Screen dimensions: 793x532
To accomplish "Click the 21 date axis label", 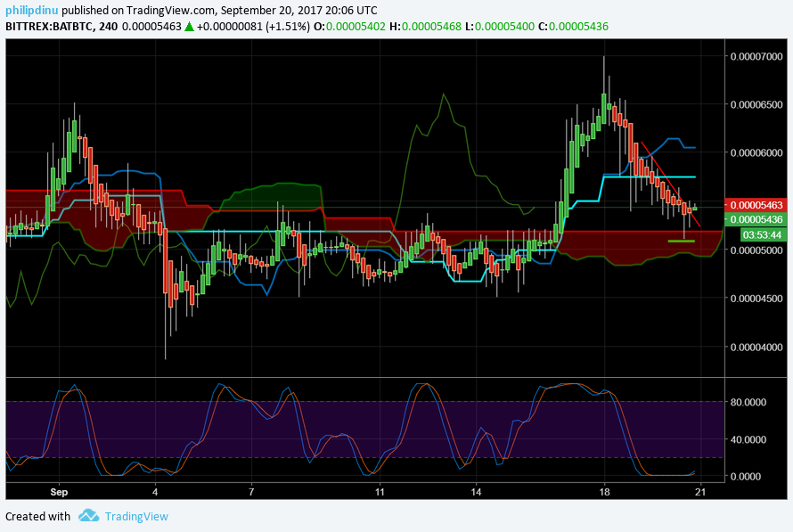I will (700, 492).
